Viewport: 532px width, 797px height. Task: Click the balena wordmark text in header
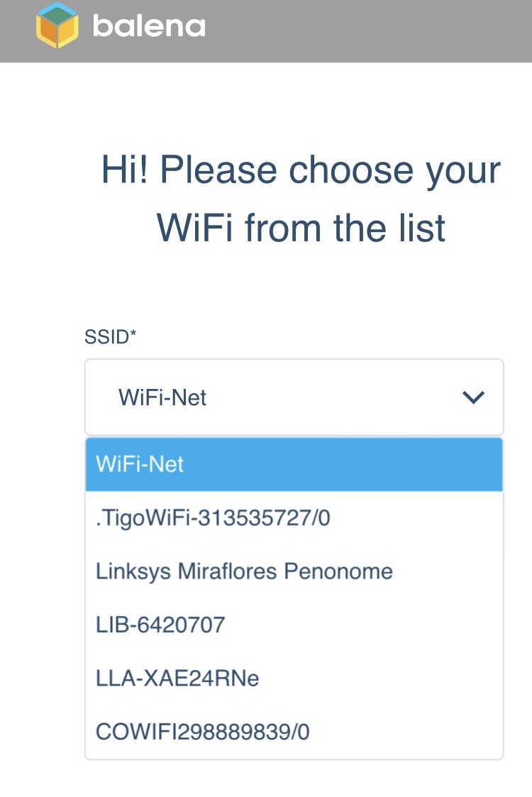(x=149, y=27)
